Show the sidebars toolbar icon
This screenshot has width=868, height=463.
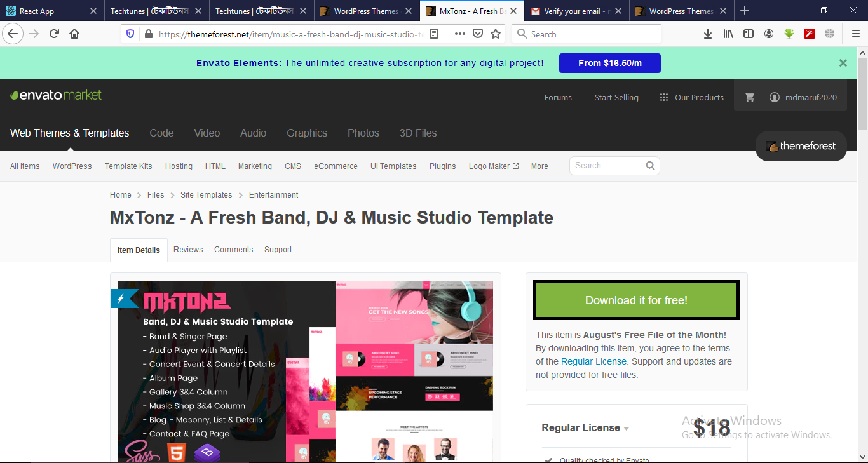tap(749, 34)
